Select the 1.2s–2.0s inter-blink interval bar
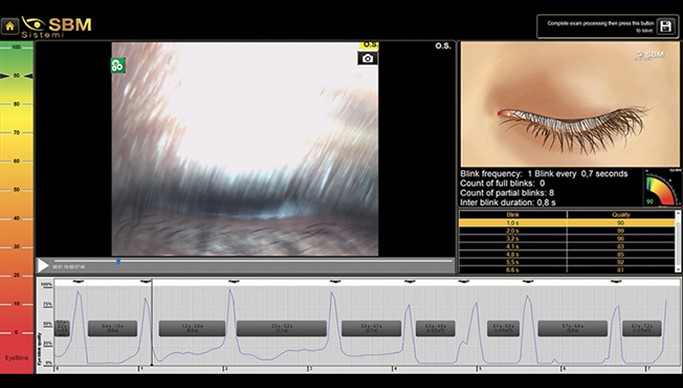683x388 pixels. (192, 328)
